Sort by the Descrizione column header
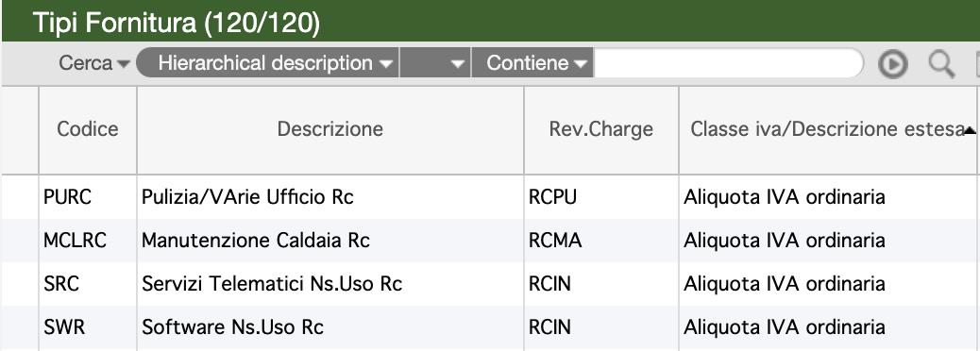The height and width of the screenshot is (351, 980). [330, 129]
